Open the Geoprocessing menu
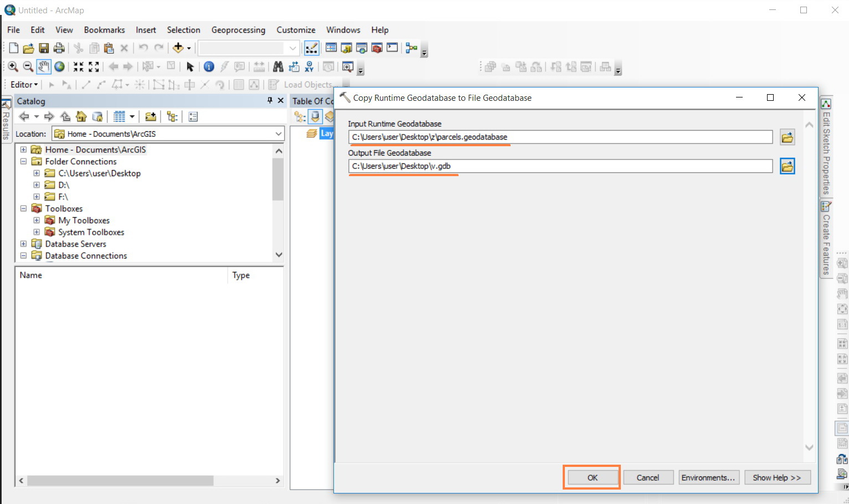 point(238,30)
